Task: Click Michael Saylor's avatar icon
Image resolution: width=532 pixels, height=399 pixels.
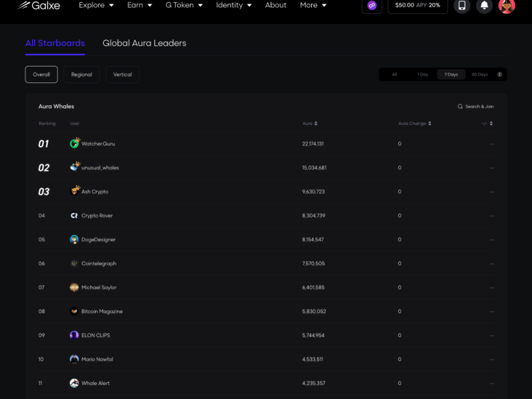Action: coord(74,287)
